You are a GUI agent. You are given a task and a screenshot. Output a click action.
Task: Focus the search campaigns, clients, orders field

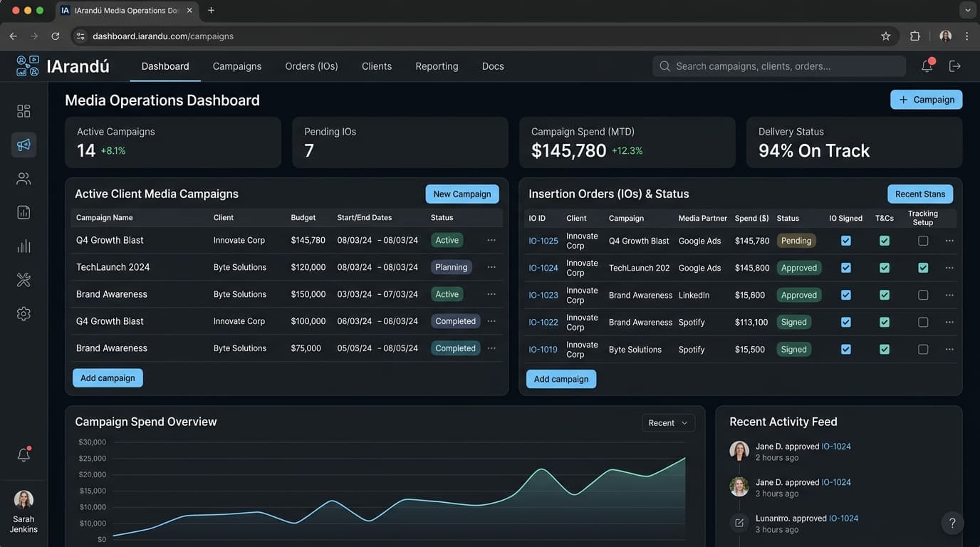pyautogui.click(x=779, y=66)
